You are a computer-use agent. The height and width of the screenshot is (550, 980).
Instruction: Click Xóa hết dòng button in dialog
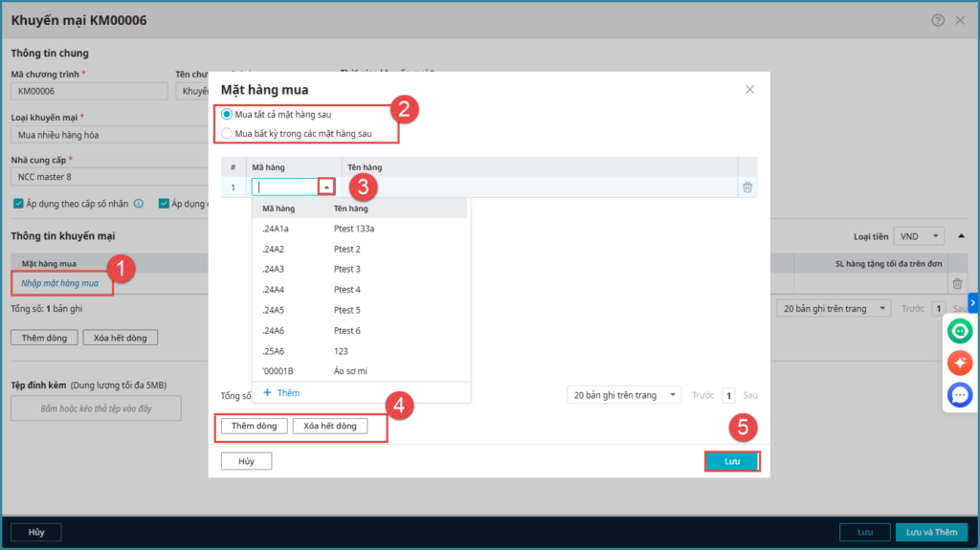pos(330,426)
